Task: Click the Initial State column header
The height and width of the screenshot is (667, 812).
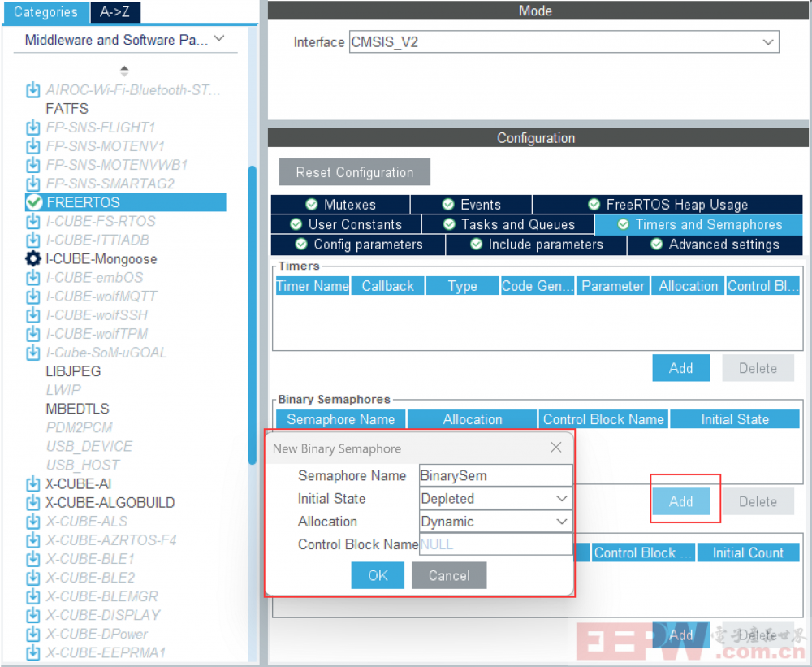Action: click(x=735, y=418)
